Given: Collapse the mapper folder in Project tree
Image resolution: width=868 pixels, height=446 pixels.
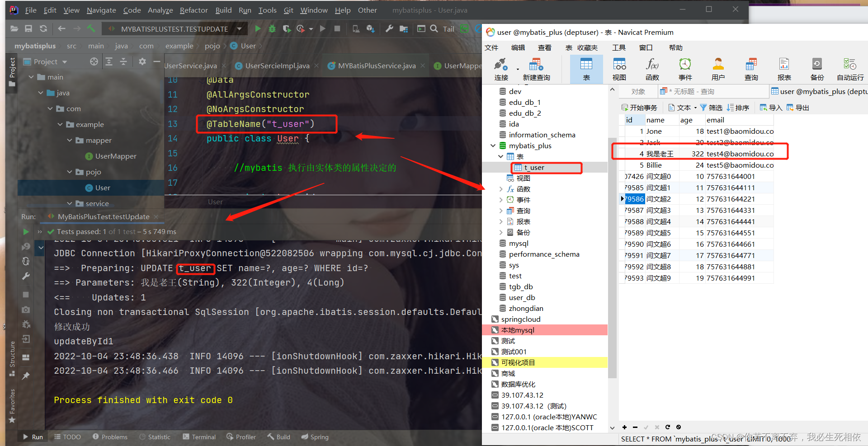Looking at the screenshot, I should pyautogui.click(x=70, y=141).
